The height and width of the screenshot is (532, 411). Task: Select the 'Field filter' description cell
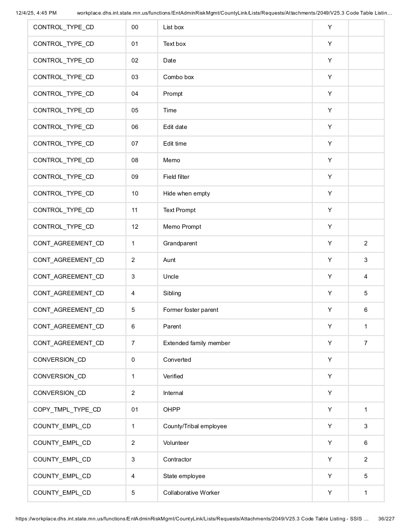click(x=235, y=177)
